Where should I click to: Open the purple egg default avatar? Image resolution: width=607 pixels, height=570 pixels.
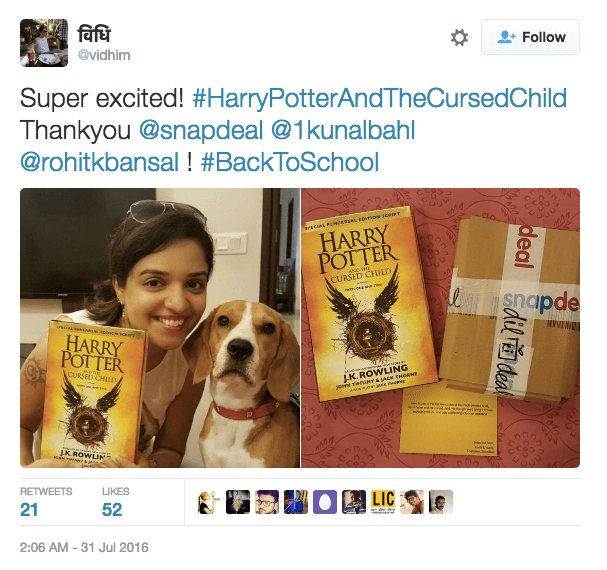pyautogui.click(x=325, y=502)
